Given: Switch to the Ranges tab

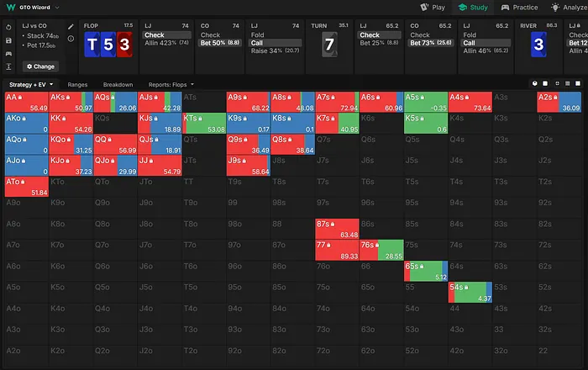Looking at the screenshot, I should click(x=77, y=85).
